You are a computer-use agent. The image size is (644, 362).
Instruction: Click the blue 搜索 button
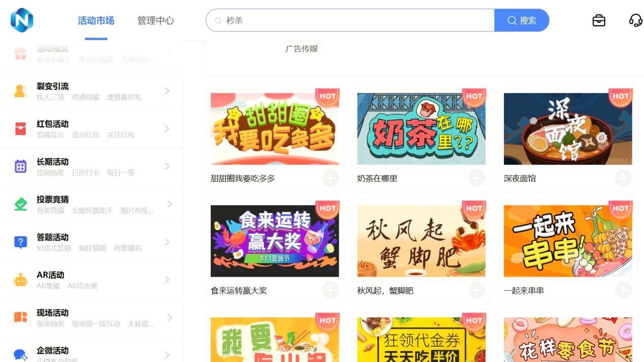tap(522, 20)
